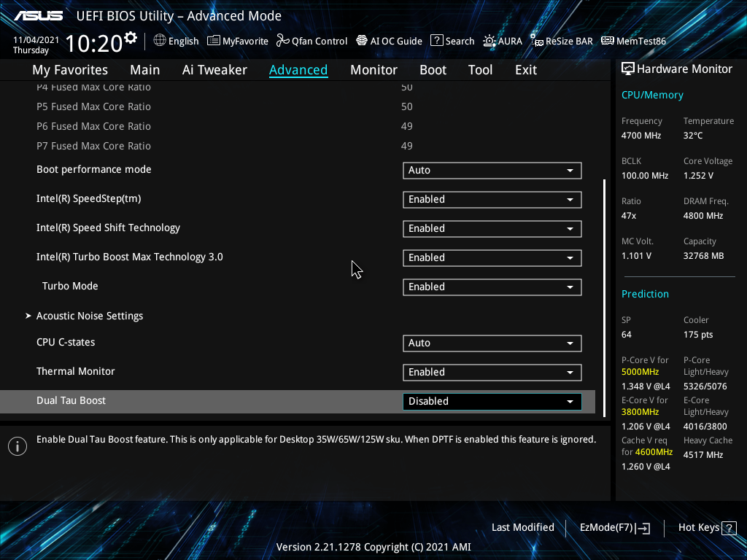This screenshot has width=747, height=560.
Task: Click the Search question mark icon
Action: [x=436, y=41]
